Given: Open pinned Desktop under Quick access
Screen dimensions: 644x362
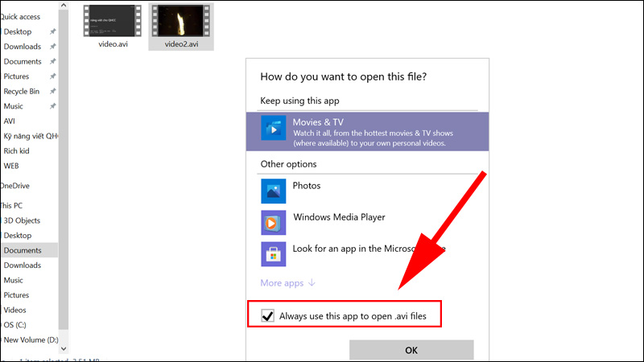Looking at the screenshot, I should click(x=17, y=31).
